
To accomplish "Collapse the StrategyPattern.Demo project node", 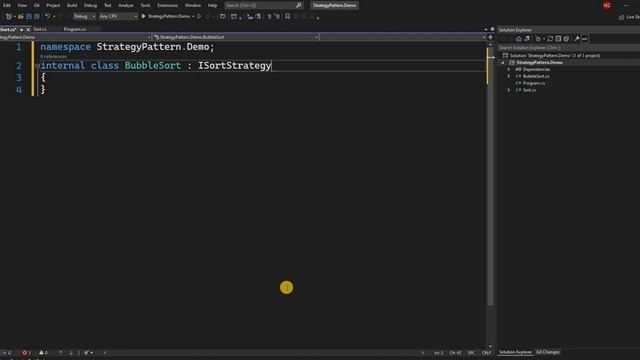I will (503, 62).
